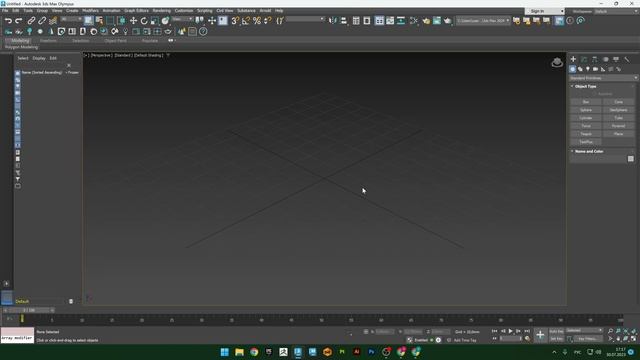Open Render Setup teapot icon
Image resolution: width=640 pixels, height=360 pixels.
[426, 20]
